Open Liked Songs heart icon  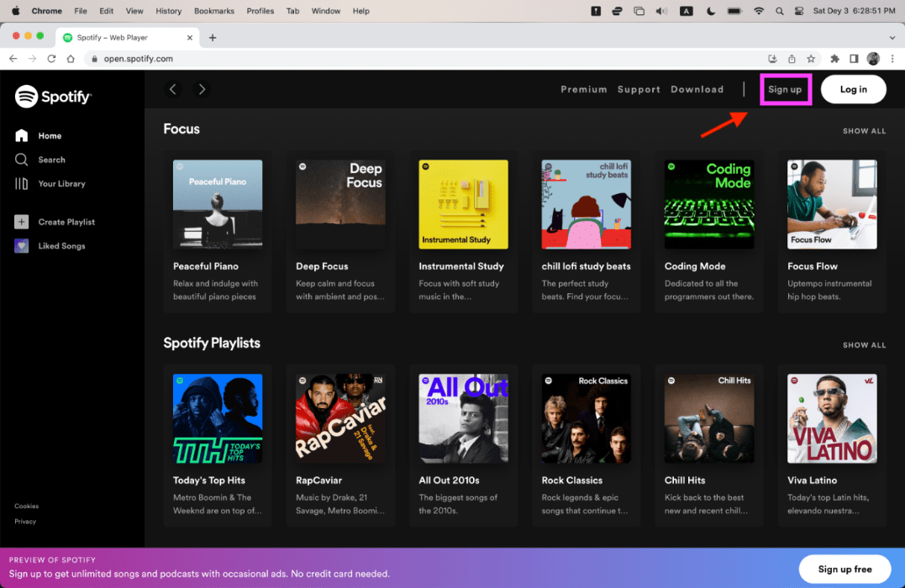[21, 246]
